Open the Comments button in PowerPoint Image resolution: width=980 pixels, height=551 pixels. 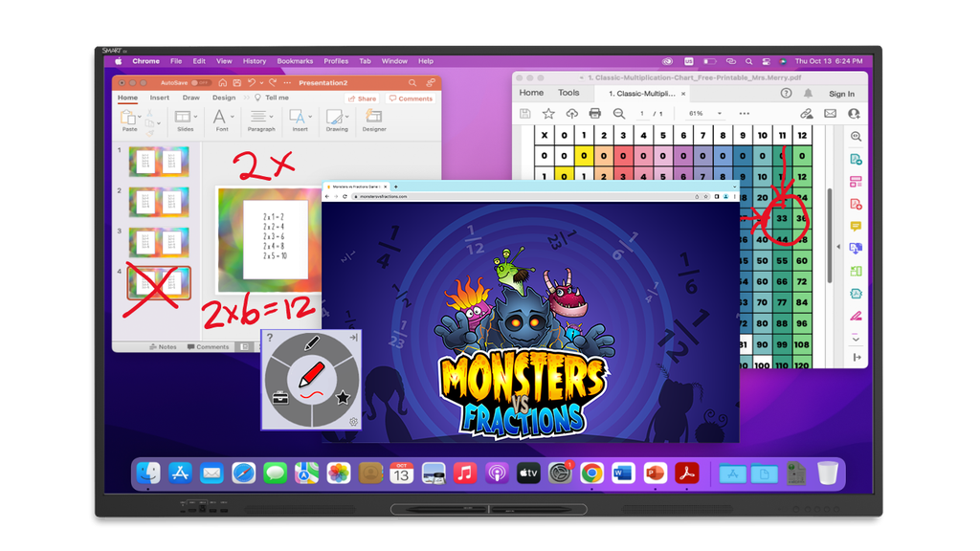pyautogui.click(x=412, y=99)
